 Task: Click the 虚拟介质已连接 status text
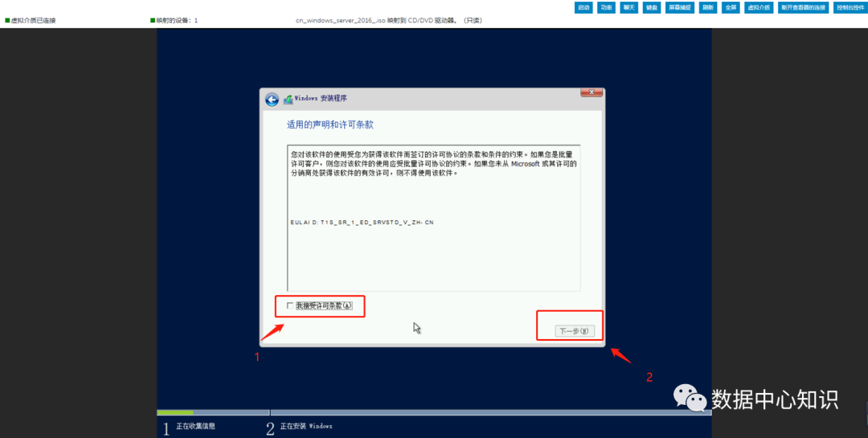pyautogui.click(x=31, y=20)
